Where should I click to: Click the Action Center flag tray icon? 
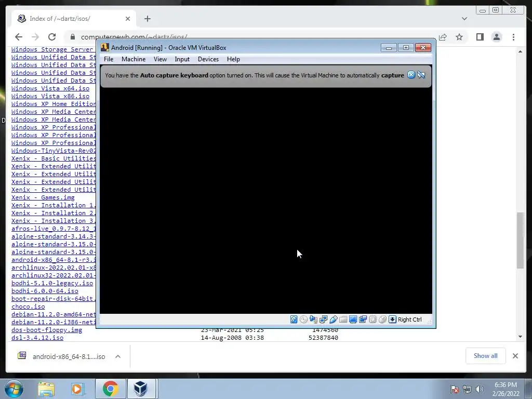(454, 389)
